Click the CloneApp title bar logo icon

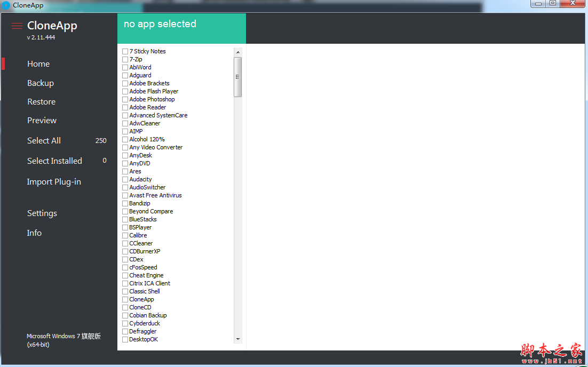pos(6,5)
